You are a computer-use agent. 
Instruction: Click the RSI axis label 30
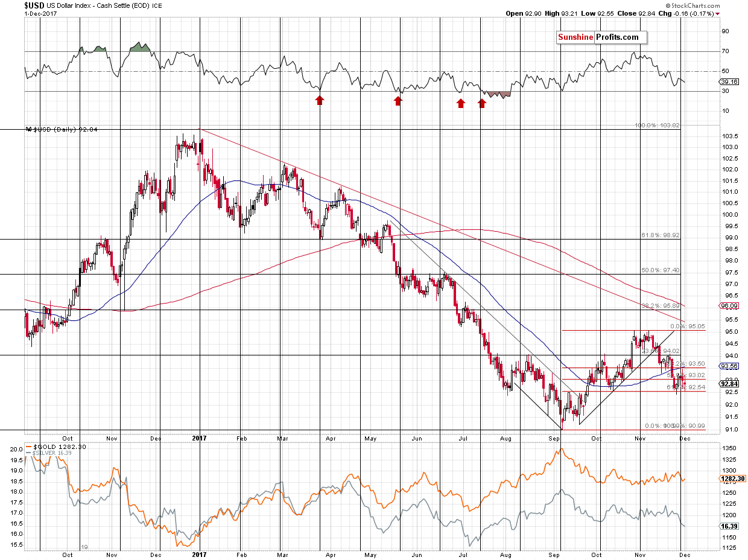click(x=725, y=91)
